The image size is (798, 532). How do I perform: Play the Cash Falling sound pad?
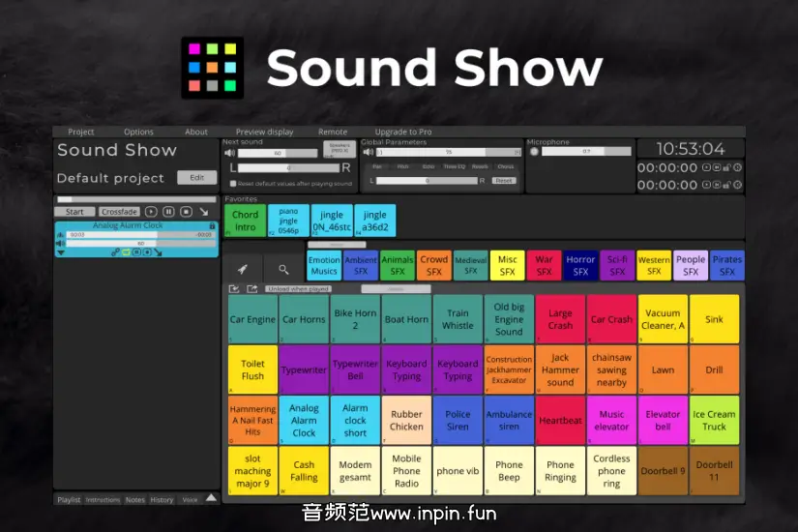[x=304, y=471]
